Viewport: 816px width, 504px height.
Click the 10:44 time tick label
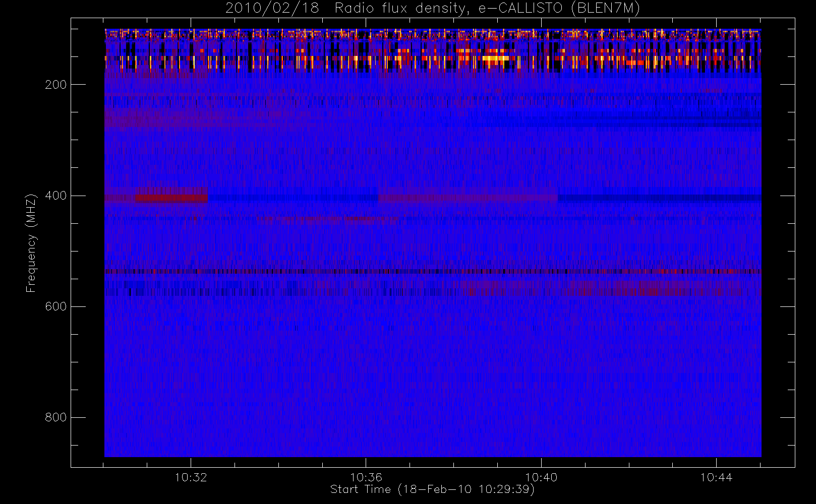click(716, 477)
